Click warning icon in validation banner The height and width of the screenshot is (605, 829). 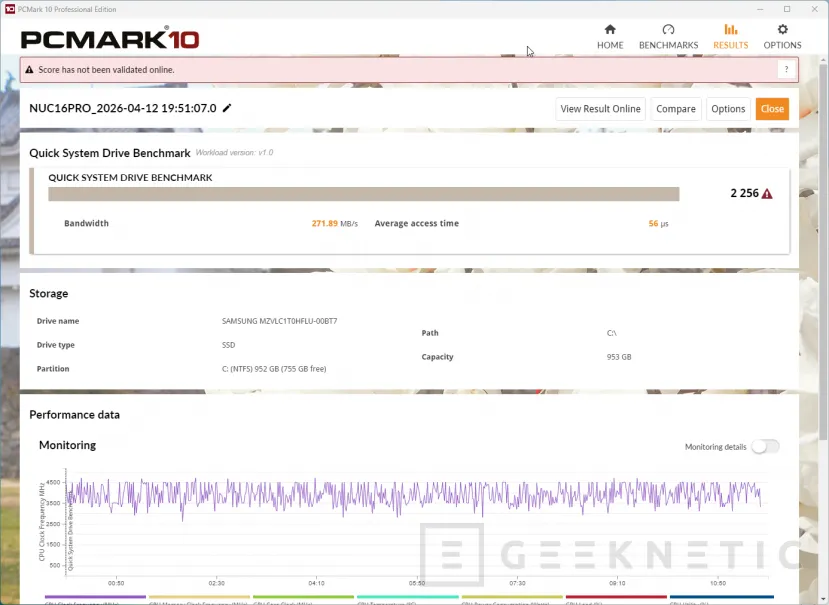pyautogui.click(x=30, y=70)
